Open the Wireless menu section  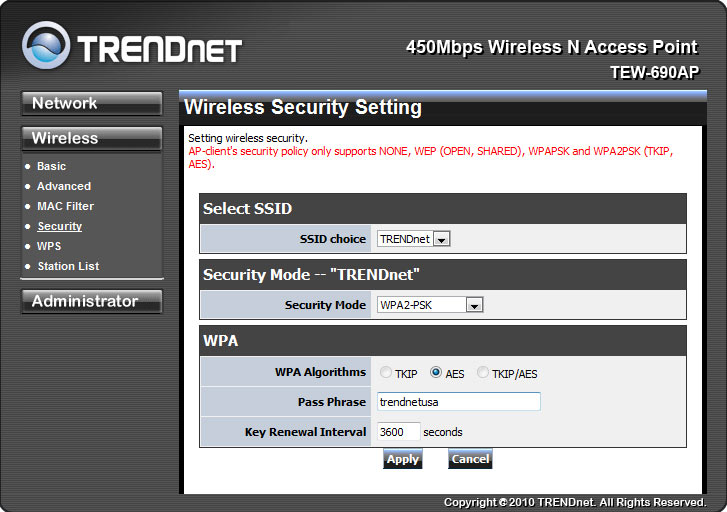click(92, 138)
